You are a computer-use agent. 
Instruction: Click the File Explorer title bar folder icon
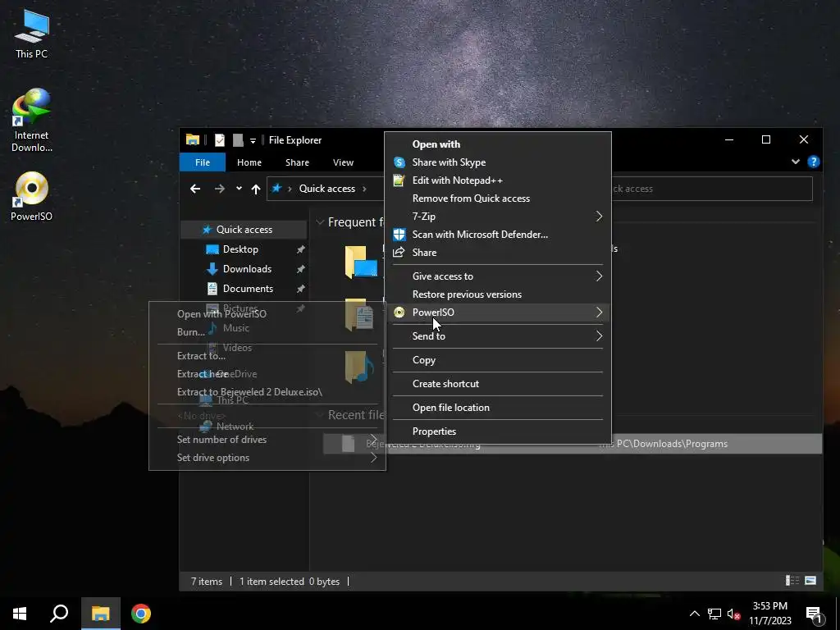pos(193,139)
